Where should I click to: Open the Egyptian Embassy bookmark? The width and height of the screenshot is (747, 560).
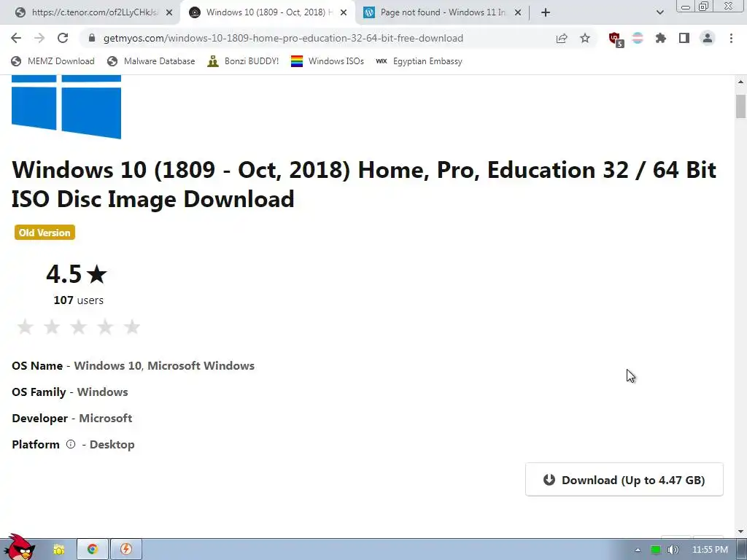pyautogui.click(x=419, y=61)
